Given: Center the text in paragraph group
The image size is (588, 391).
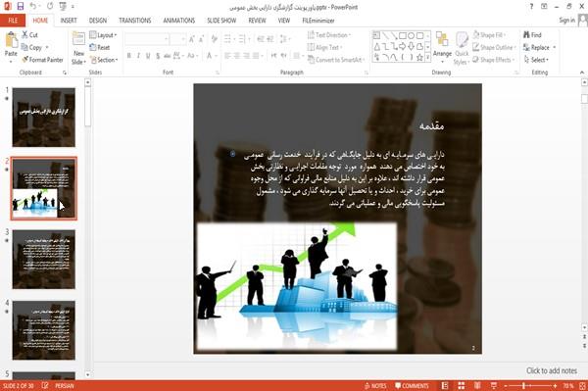Looking at the screenshot, I should 237,56.
